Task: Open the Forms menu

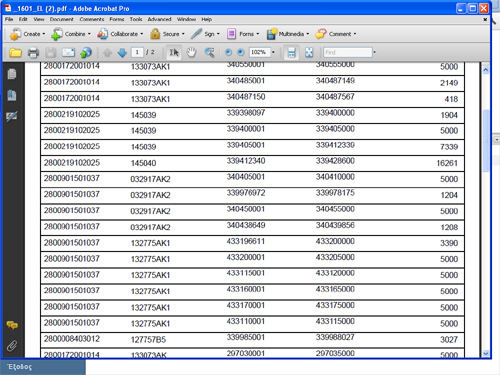Action: (x=117, y=19)
